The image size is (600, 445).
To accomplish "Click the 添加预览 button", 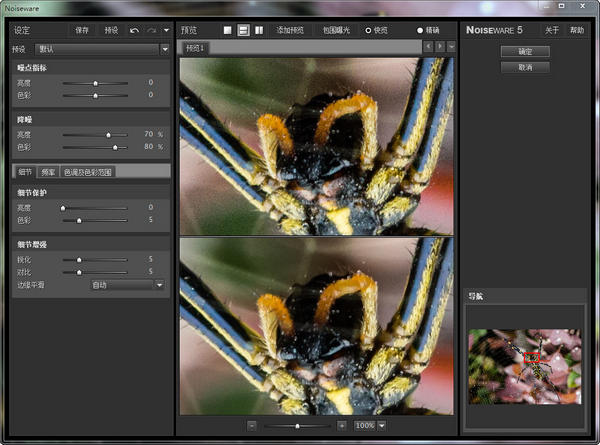I will tap(291, 30).
